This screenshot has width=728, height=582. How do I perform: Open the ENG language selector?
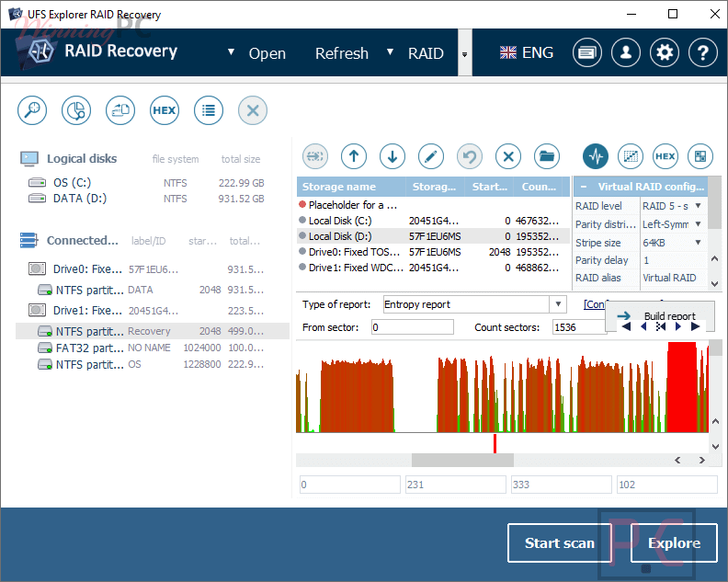point(527,52)
